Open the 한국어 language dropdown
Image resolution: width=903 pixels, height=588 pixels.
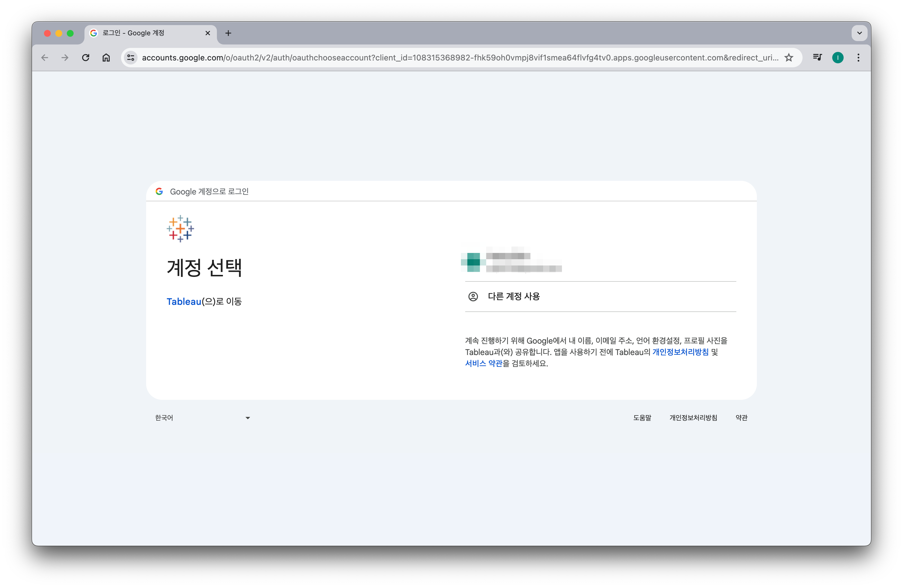click(202, 418)
